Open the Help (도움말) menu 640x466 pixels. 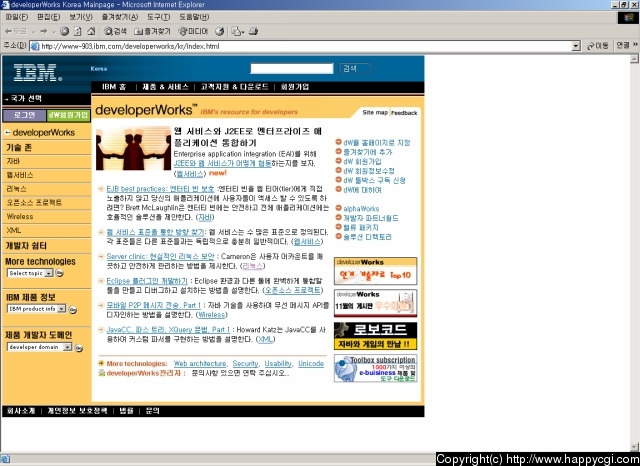click(x=194, y=17)
